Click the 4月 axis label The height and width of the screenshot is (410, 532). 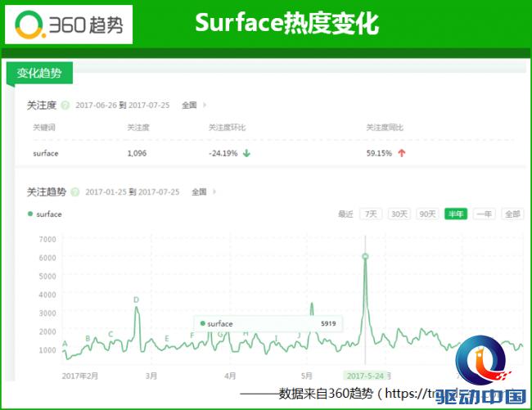pos(230,376)
